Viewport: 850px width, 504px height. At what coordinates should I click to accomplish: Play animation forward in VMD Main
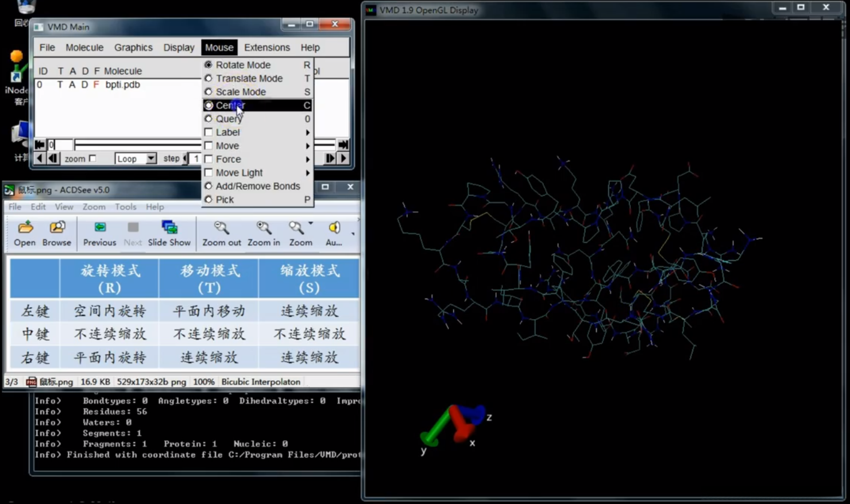tap(343, 158)
